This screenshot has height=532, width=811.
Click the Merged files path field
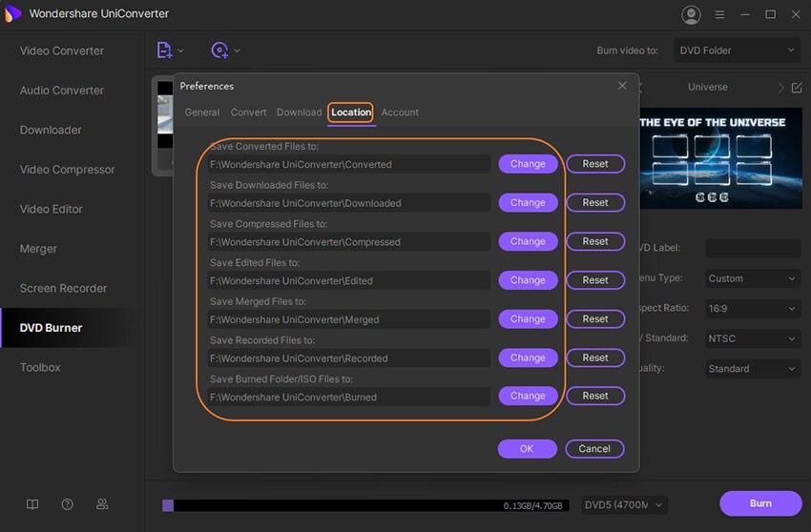[348, 319]
